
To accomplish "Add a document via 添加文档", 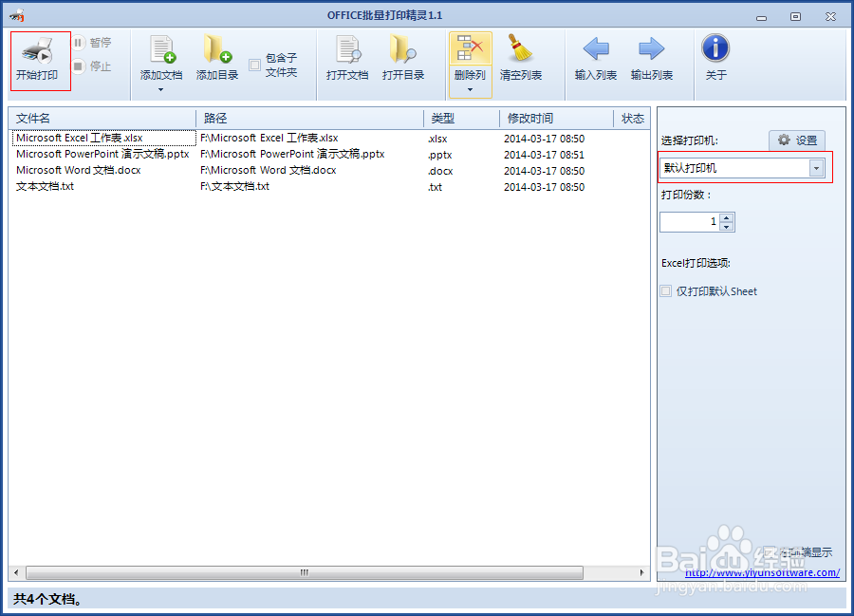I will tap(161, 59).
